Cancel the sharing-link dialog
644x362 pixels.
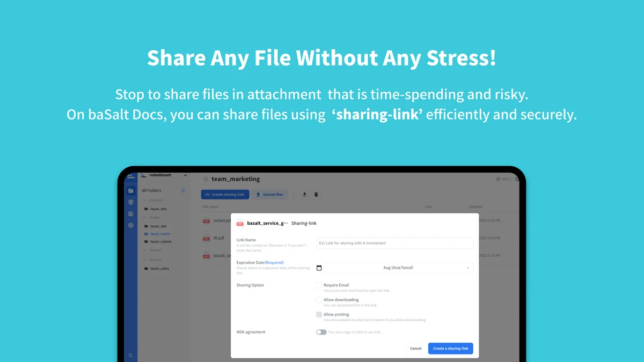(x=416, y=349)
